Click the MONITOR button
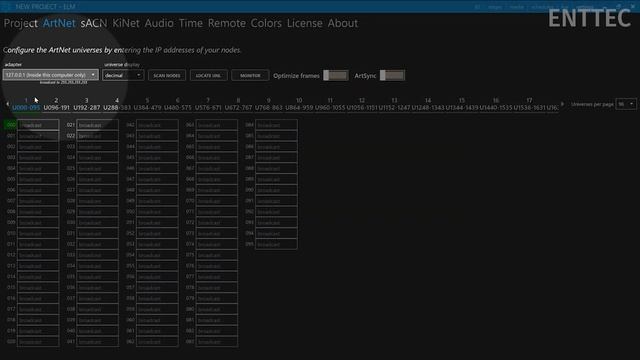The width and height of the screenshot is (640, 360). point(250,76)
